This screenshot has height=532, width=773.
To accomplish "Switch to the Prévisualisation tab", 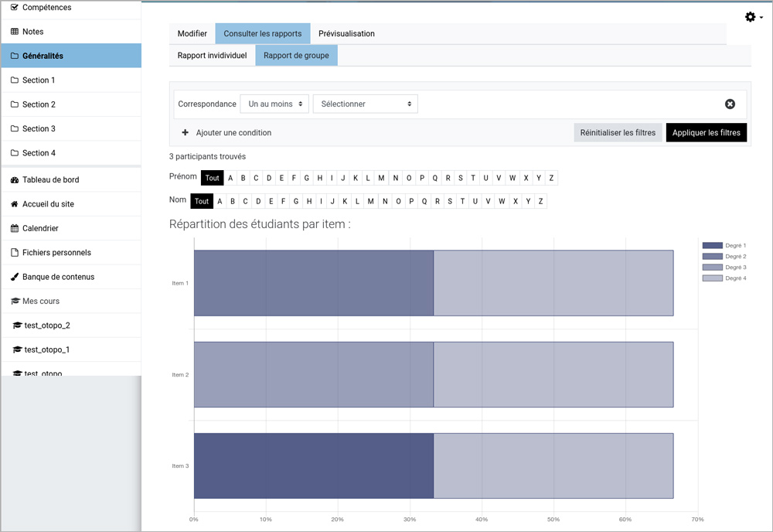I will pos(346,34).
